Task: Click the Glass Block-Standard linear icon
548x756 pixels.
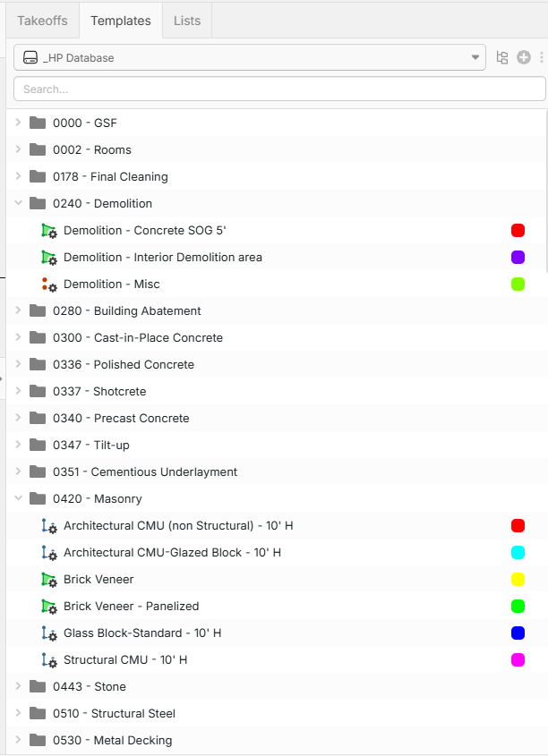Action: pos(49,633)
